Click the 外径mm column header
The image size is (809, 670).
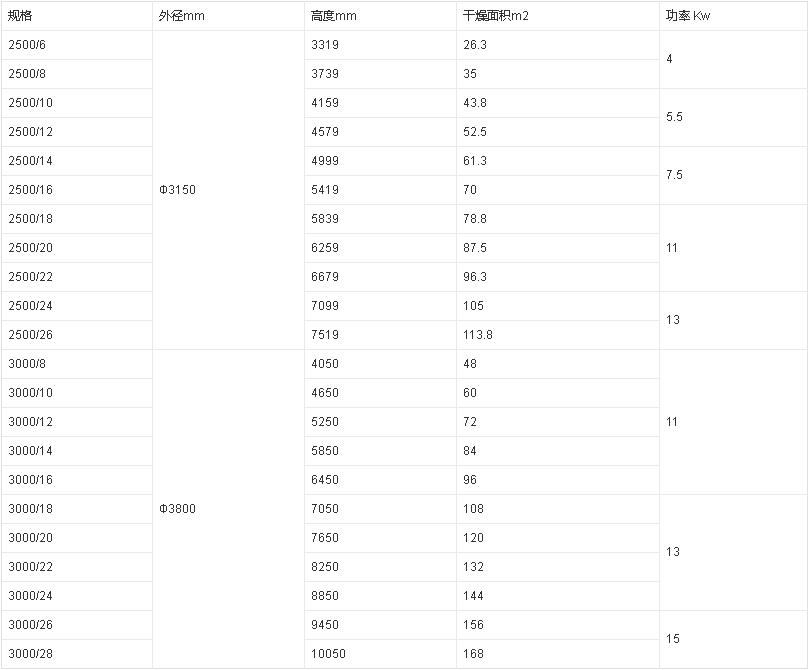pos(180,16)
